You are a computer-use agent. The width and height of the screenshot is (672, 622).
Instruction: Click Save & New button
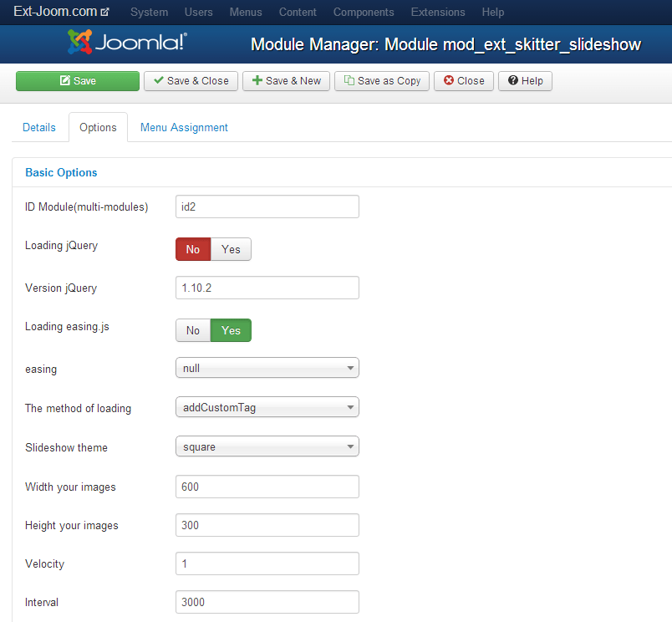[286, 81]
